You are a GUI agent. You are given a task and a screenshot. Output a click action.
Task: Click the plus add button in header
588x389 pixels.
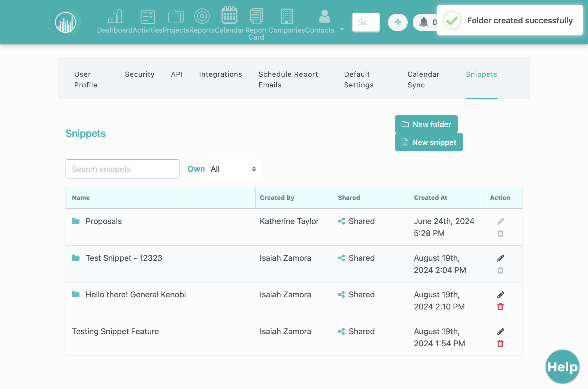[x=398, y=22]
